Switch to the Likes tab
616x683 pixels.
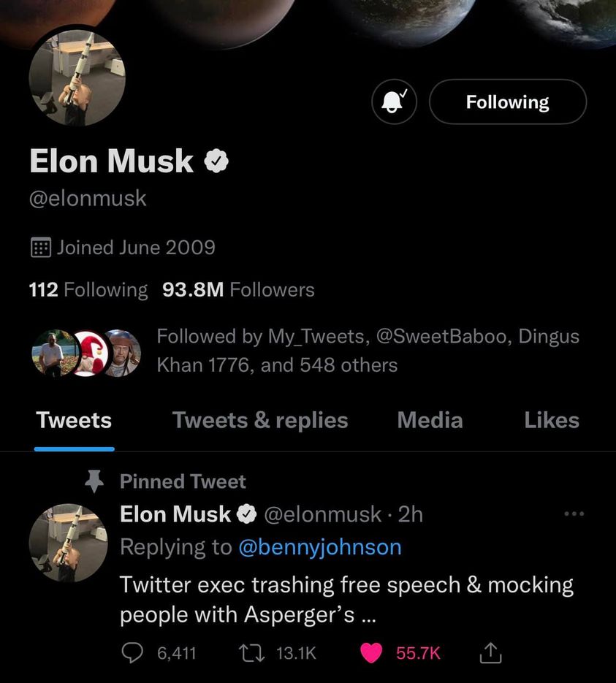tap(551, 420)
